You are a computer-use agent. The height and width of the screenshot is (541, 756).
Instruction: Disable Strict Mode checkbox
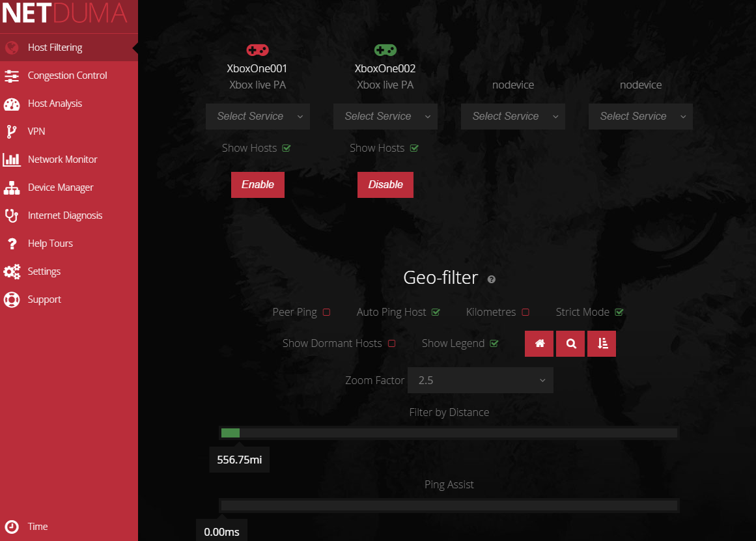(619, 312)
